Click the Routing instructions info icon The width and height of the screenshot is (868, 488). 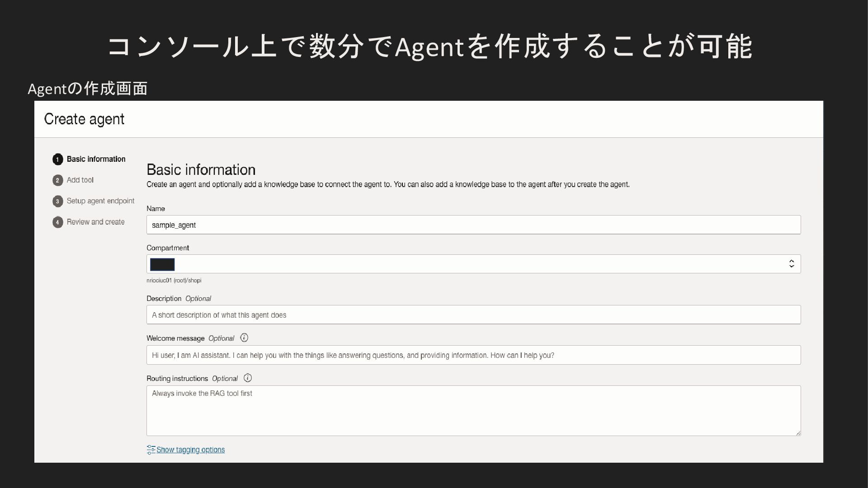[248, 378]
